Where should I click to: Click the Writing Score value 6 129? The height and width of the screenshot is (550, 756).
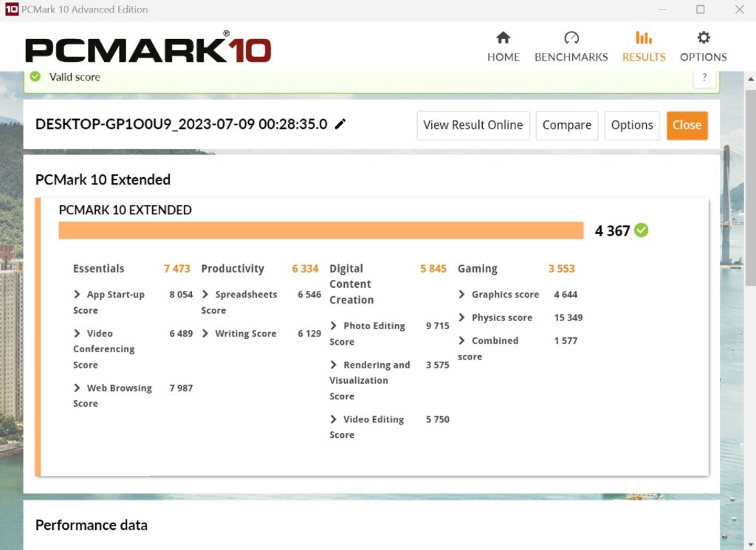click(309, 334)
